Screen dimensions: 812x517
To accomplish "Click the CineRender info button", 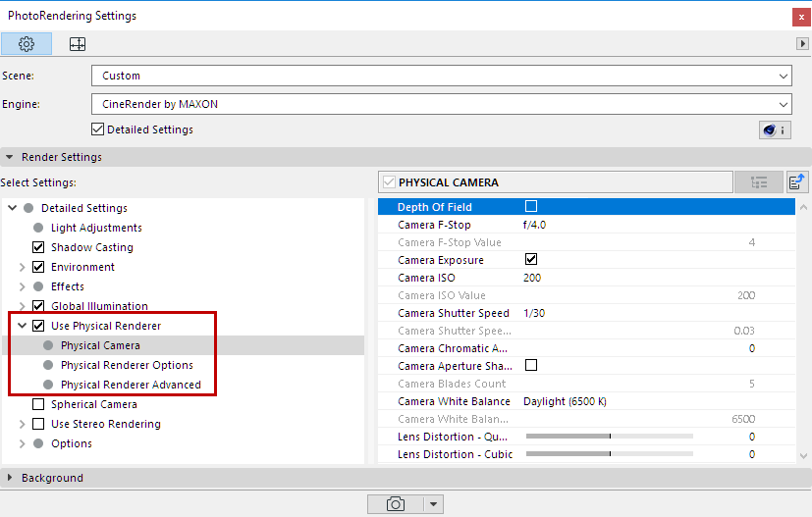I will click(776, 129).
